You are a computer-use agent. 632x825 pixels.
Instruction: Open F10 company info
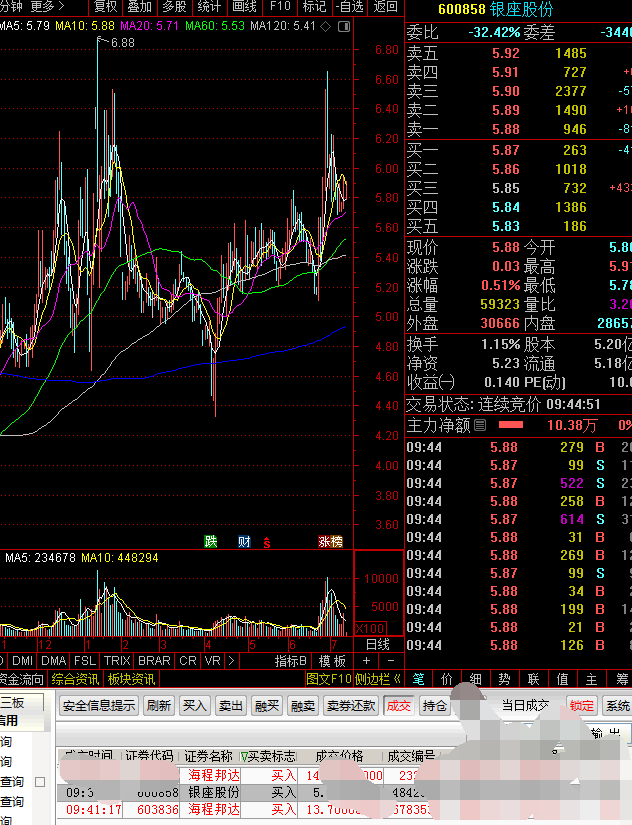tap(280, 6)
